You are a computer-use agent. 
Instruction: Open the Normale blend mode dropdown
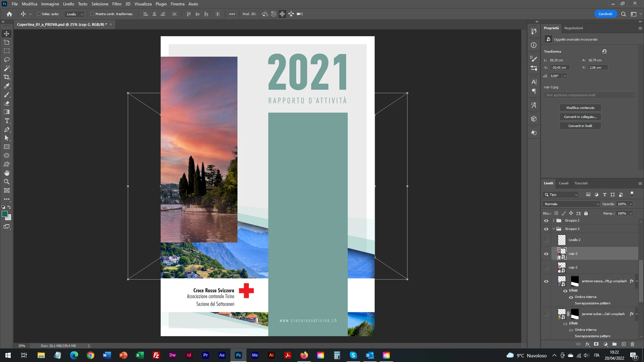[x=571, y=204]
